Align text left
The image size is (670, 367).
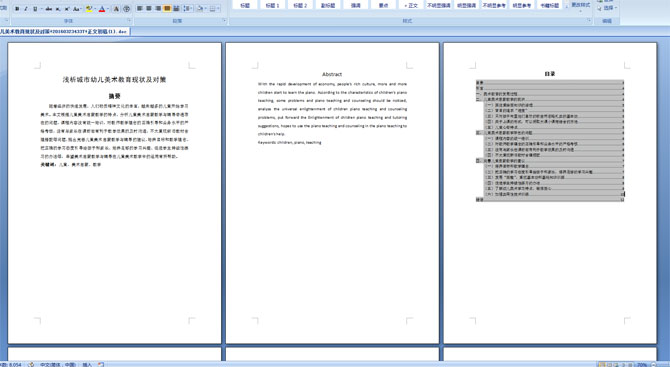pyautogui.click(x=139, y=8)
